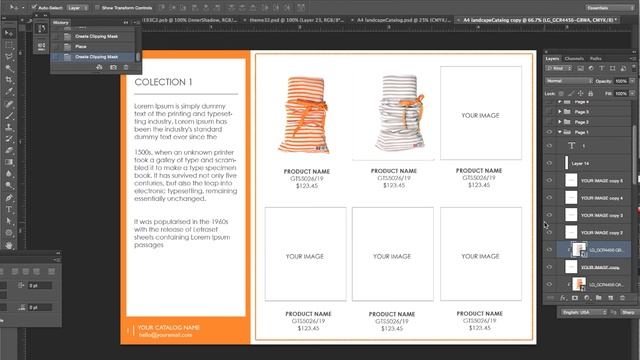Create new snapshot in History panel

tap(113, 67)
